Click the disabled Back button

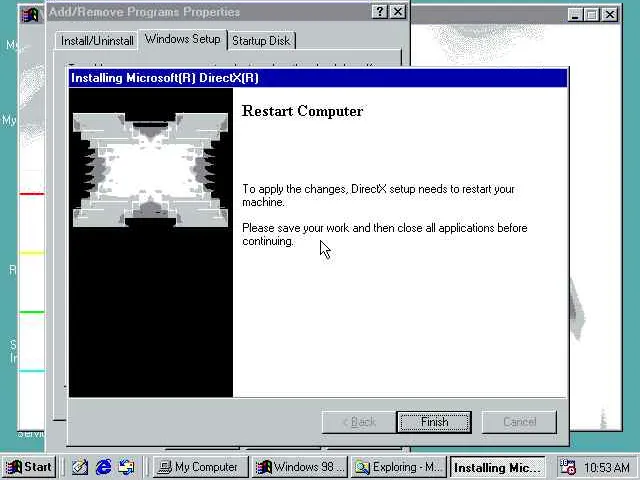point(359,422)
